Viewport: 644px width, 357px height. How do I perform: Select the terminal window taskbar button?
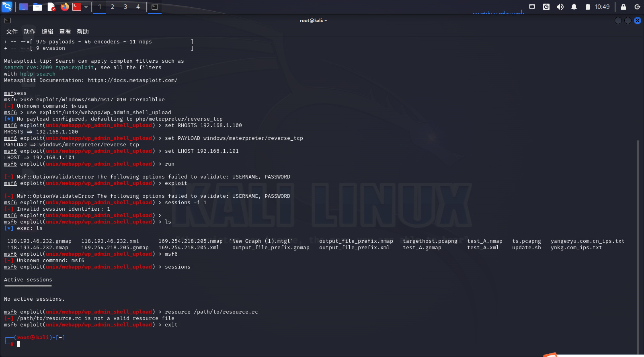tap(155, 7)
